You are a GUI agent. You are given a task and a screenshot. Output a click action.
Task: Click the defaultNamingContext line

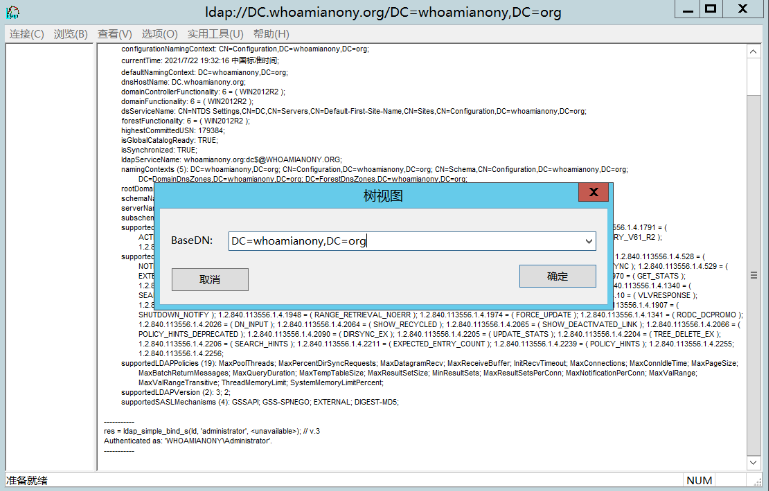pyautogui.click(x=205, y=73)
